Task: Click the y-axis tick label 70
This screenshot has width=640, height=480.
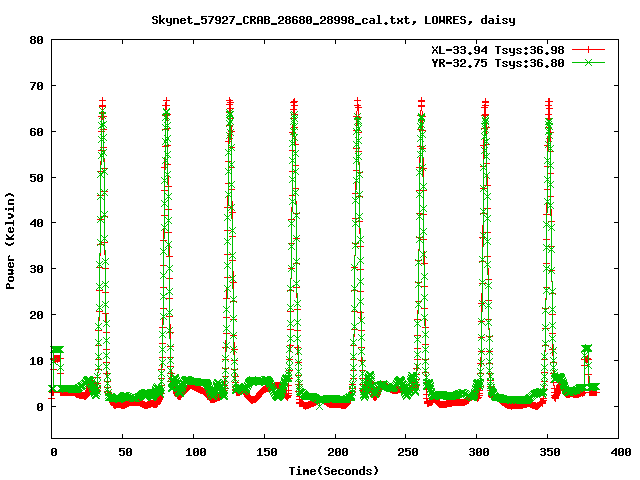Action: (37, 86)
